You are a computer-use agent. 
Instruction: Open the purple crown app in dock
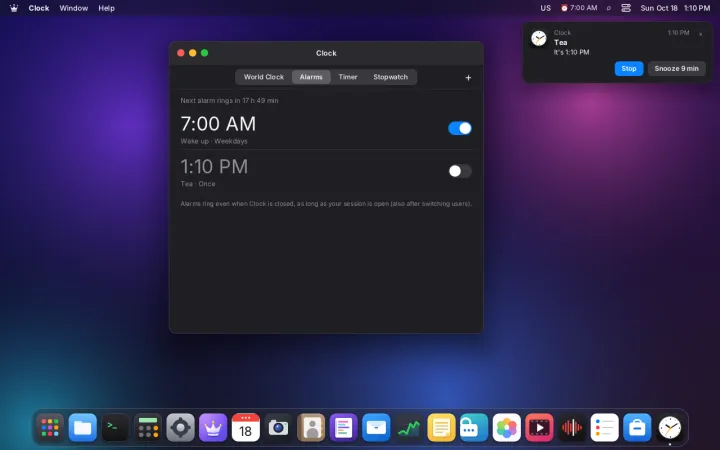213,428
